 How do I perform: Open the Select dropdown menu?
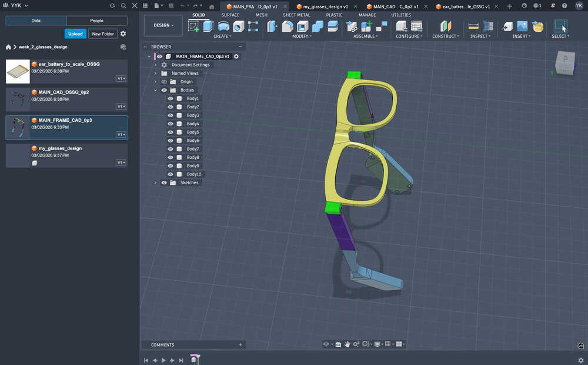(x=559, y=35)
